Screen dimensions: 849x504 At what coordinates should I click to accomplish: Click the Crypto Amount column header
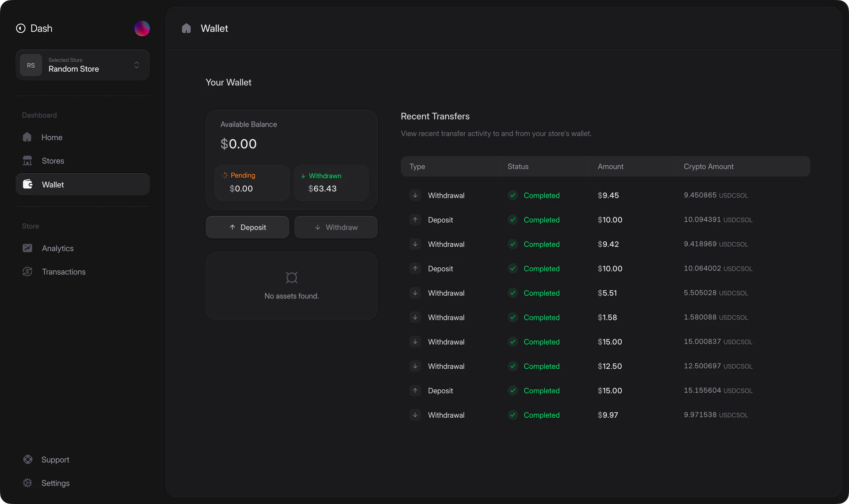[x=708, y=166]
